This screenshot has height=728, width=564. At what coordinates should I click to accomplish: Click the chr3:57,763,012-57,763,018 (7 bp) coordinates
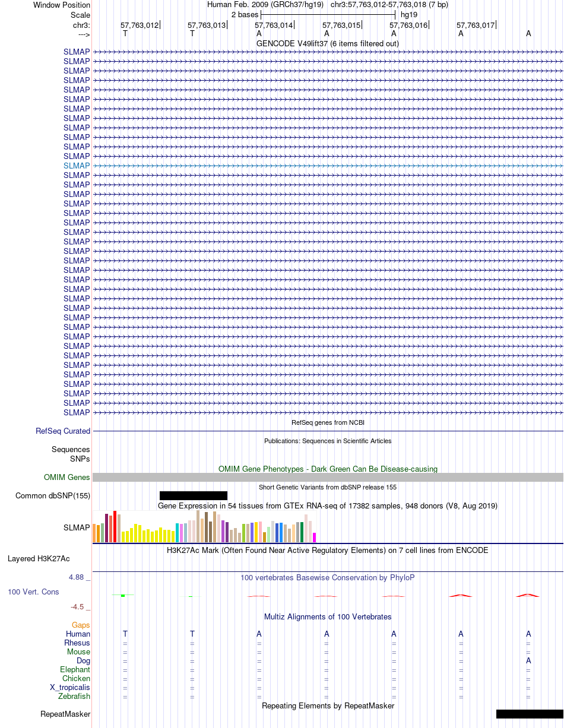[389, 4]
